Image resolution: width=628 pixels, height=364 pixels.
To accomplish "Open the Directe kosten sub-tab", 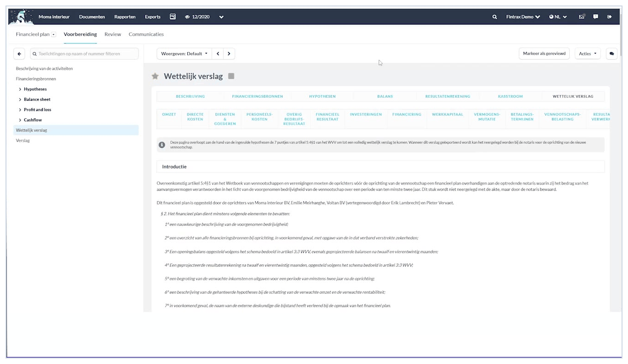I will tap(195, 117).
